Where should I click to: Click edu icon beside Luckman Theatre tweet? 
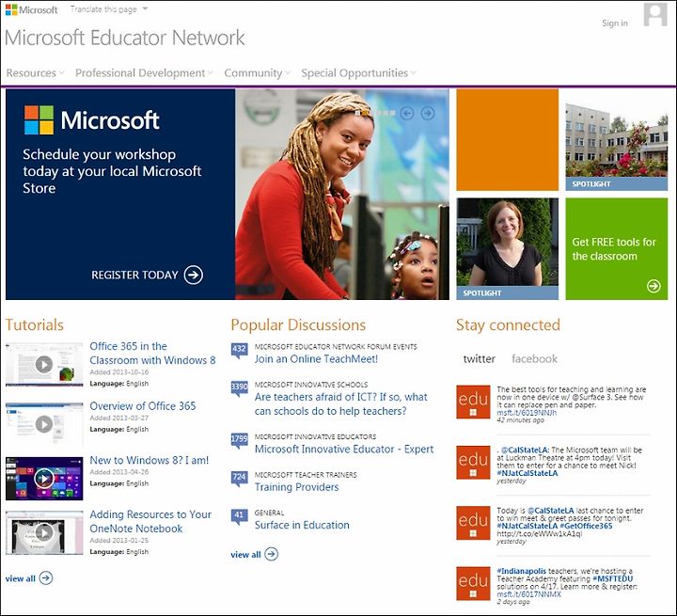pos(473,462)
